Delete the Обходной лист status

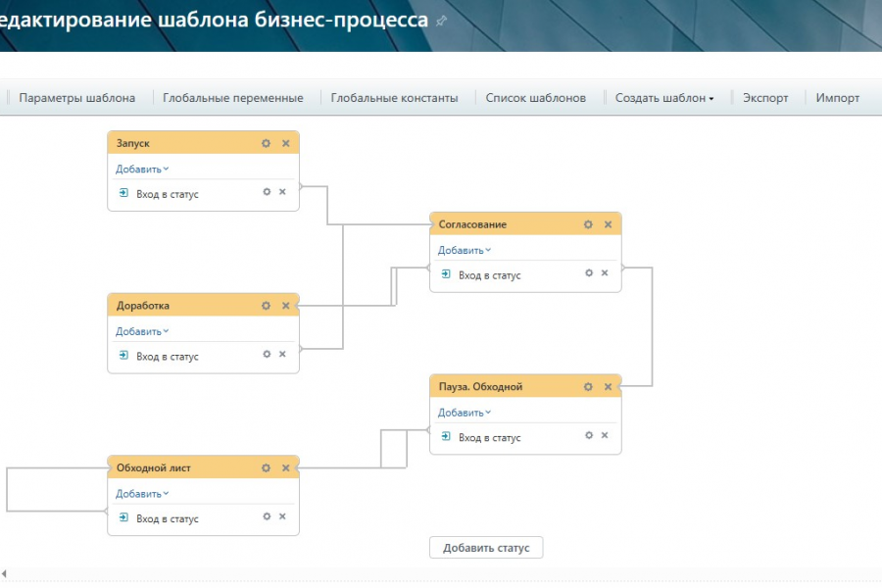[x=286, y=468]
